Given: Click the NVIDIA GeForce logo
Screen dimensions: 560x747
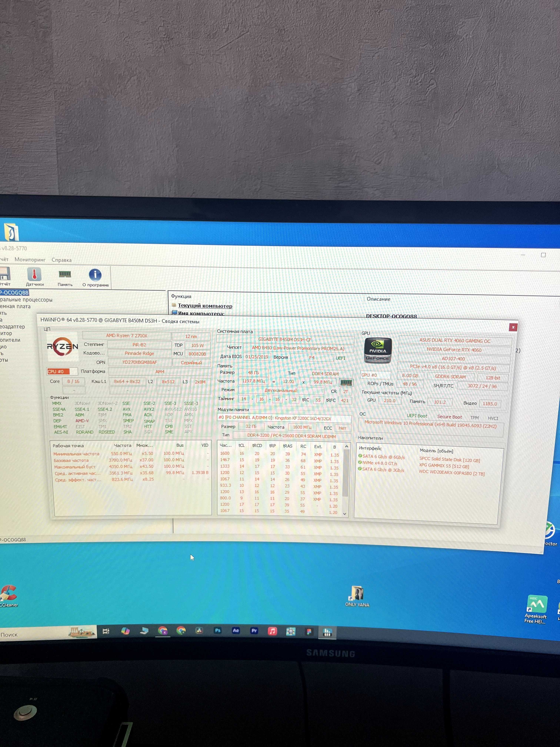Looking at the screenshot, I should coord(378,351).
